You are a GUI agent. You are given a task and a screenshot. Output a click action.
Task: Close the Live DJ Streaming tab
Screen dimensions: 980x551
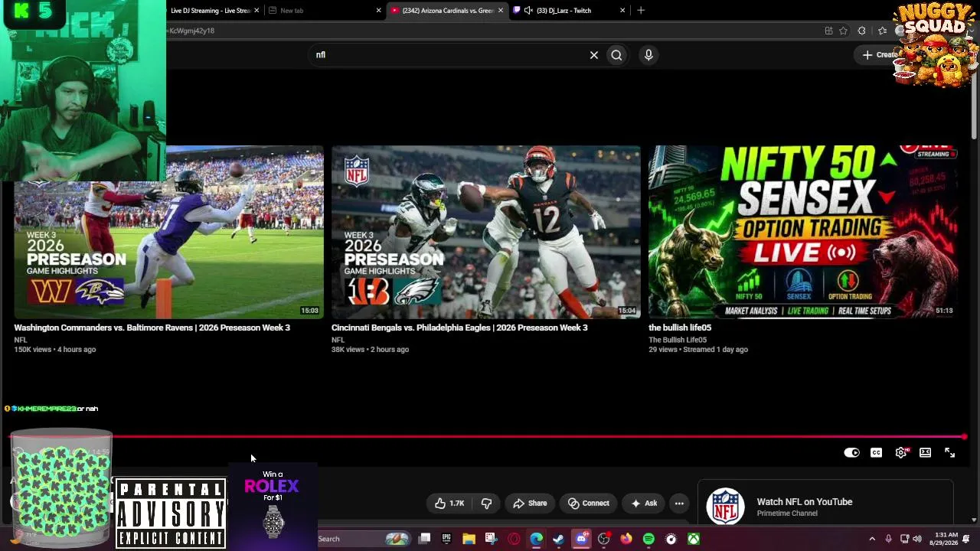click(256, 11)
